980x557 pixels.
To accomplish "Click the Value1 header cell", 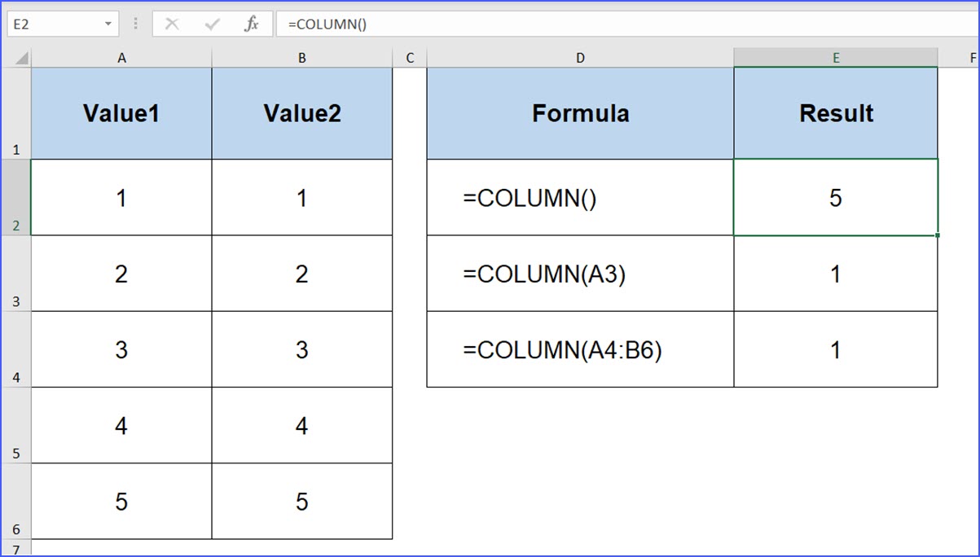I will [121, 113].
